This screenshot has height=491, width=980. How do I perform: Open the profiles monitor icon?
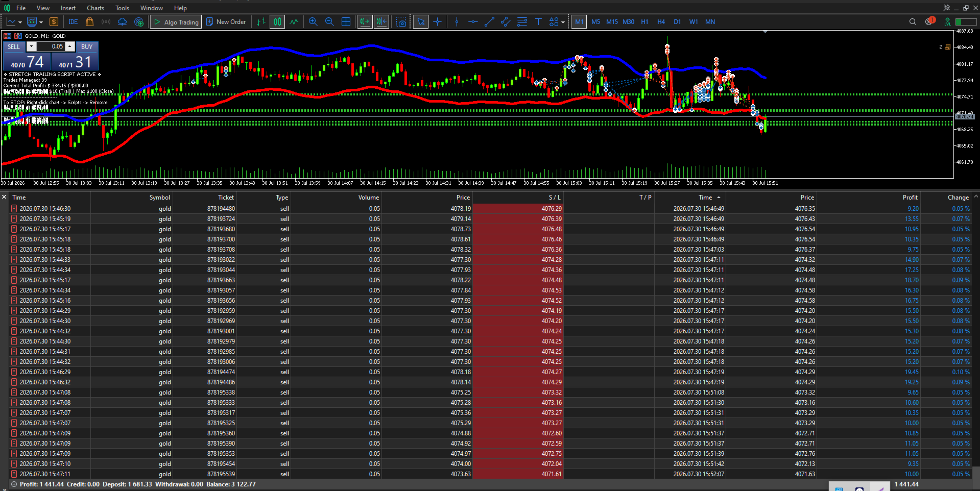(32, 22)
